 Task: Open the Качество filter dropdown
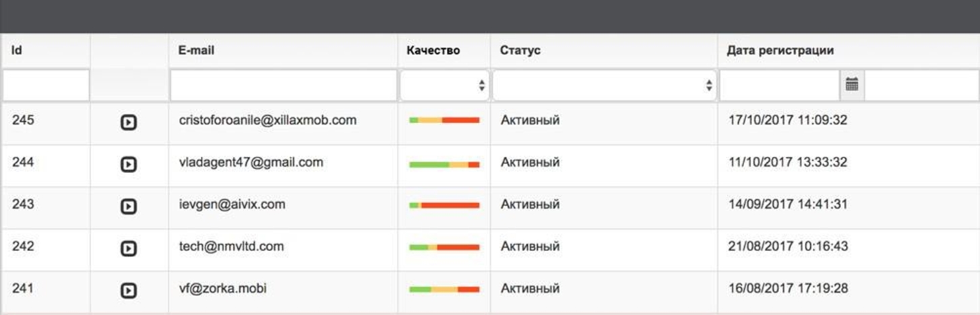click(445, 85)
